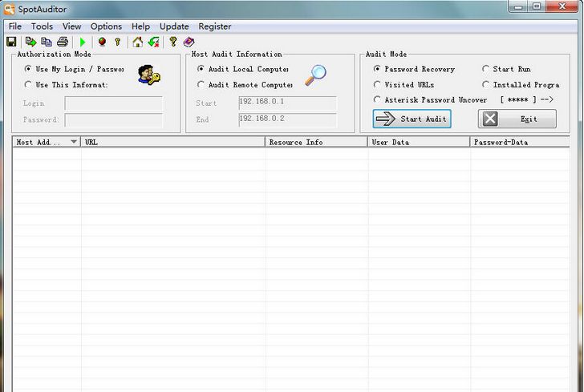Click the Start IP address field
Screen dimensions: 584x392
pos(287,103)
